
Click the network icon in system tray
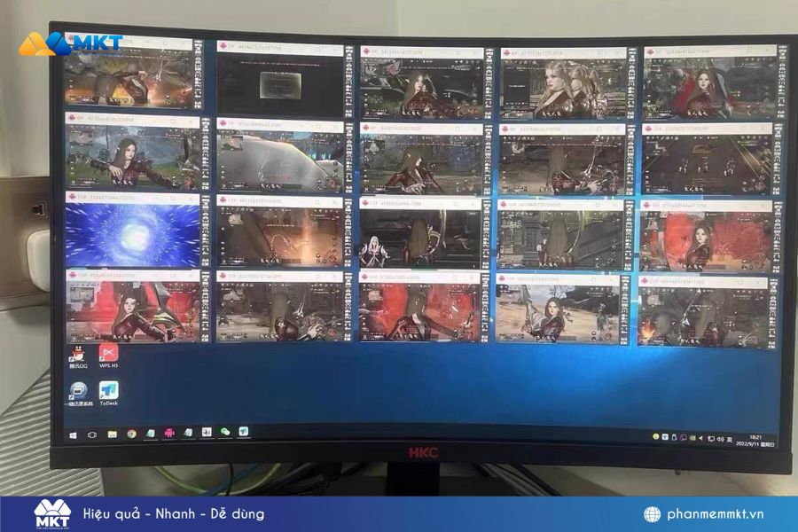(x=709, y=439)
